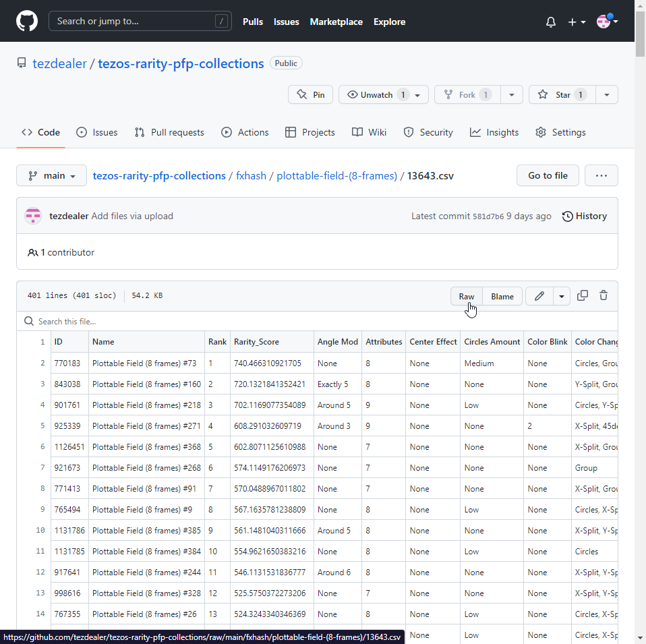Screen dimensions: 646x644
Task: Copy raw file contents icon
Action: pyautogui.click(x=583, y=296)
